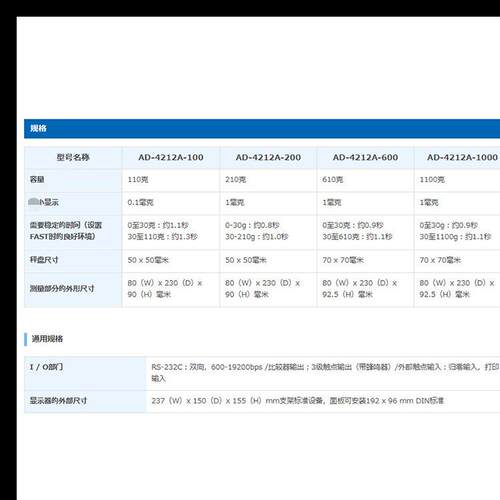Click the 92.5 (H) dimensions cell under AD-4212A-1000
Viewport: 500px width, 500px height.
[457, 289]
